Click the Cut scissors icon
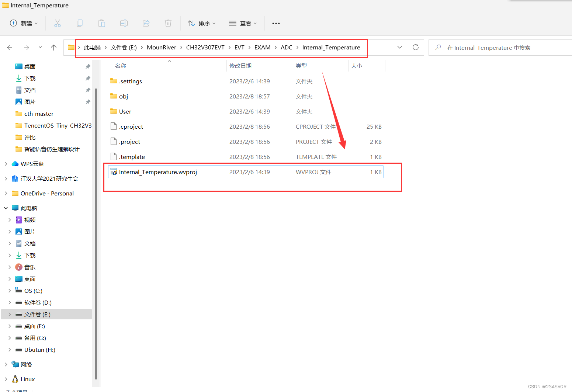This screenshot has width=572, height=392. [x=58, y=23]
